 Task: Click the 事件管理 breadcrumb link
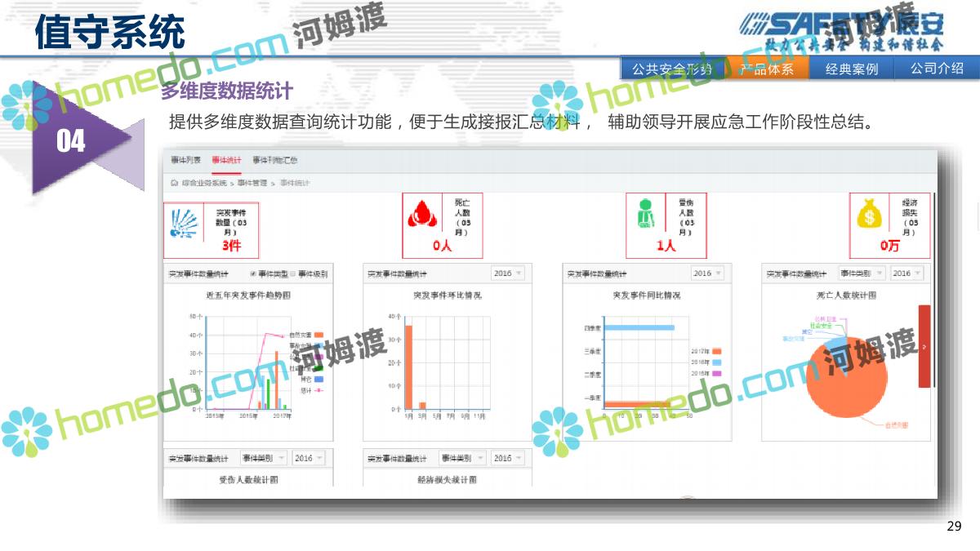tap(252, 183)
